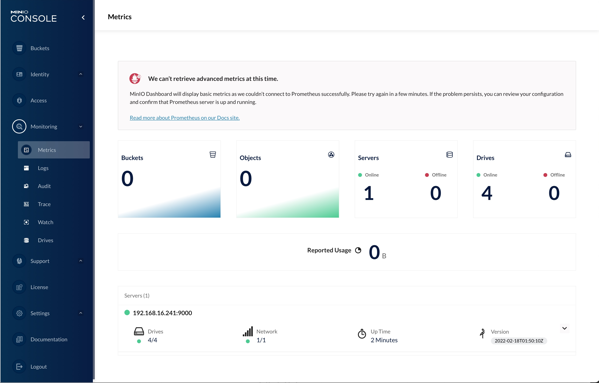Expand the Identity menu chevron
This screenshot has width=599, height=383.
81,74
